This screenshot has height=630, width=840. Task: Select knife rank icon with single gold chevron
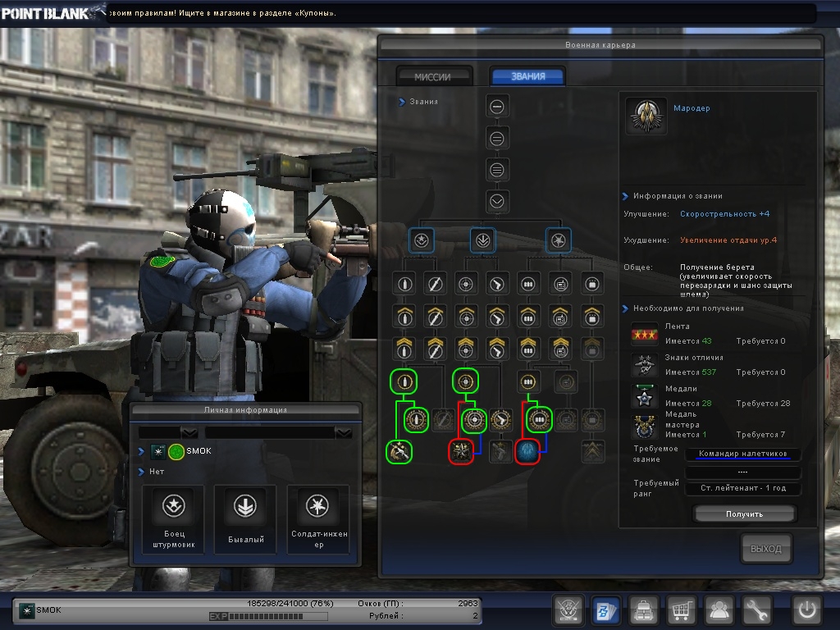435,317
